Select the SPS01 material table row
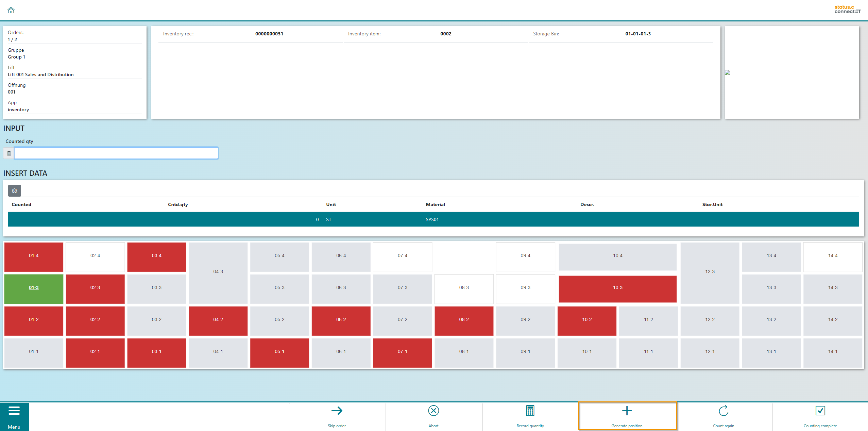Image resolution: width=868 pixels, height=431 pixels. click(x=432, y=219)
